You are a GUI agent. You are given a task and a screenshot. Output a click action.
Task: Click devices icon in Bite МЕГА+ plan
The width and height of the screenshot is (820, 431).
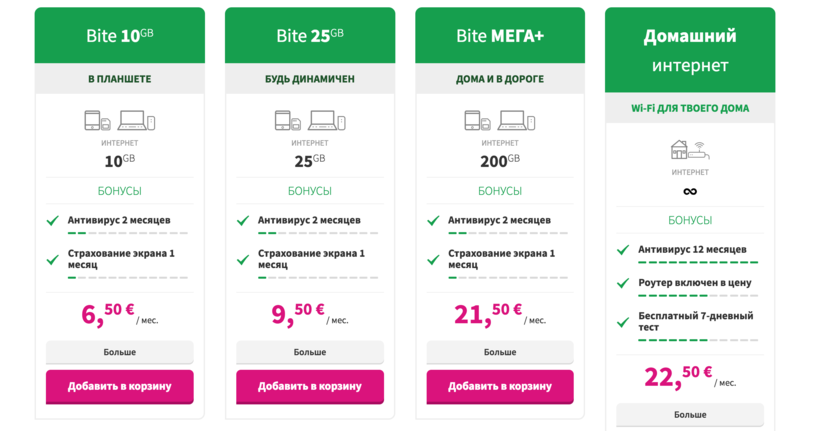click(500, 121)
